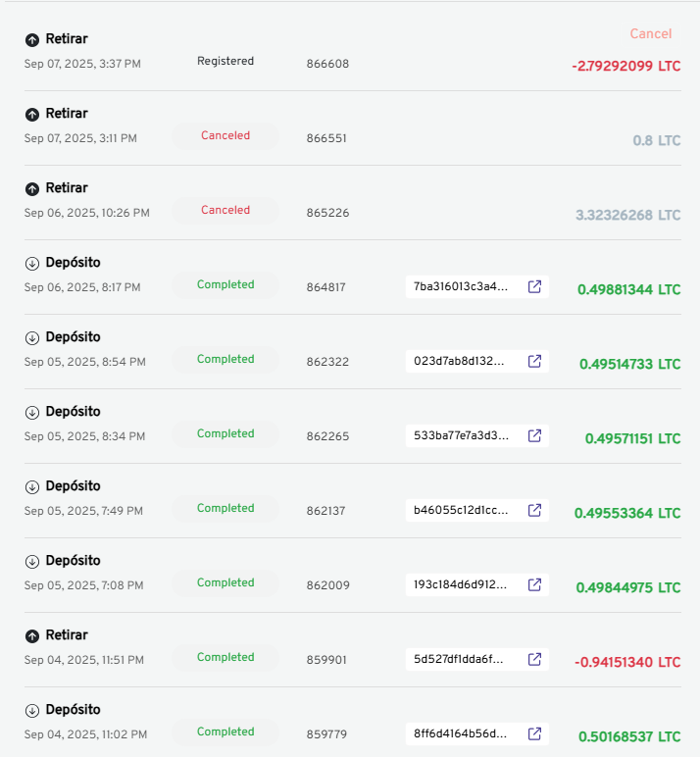The width and height of the screenshot is (700, 757).
Task: Open external link for hash 193c184d6d912
Action: coord(535,585)
